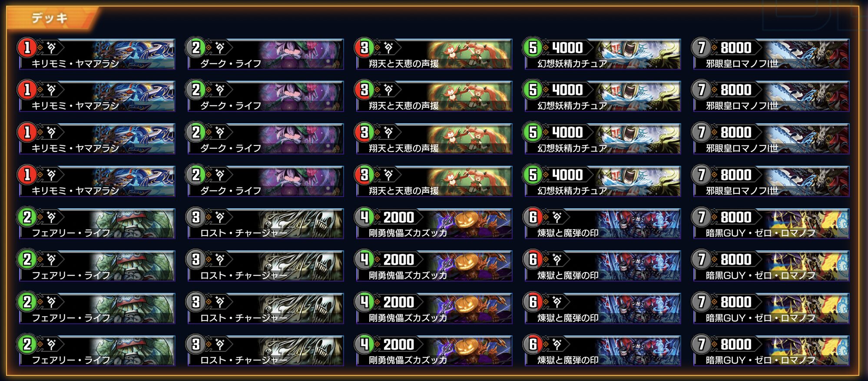This screenshot has height=381, width=868.
Task: Click cost 7 icon on topmost 邪眼皇ロマノフI世
Action: (x=701, y=48)
